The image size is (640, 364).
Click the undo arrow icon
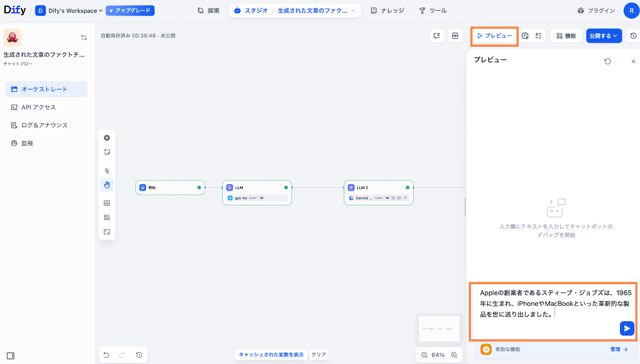[x=106, y=355]
